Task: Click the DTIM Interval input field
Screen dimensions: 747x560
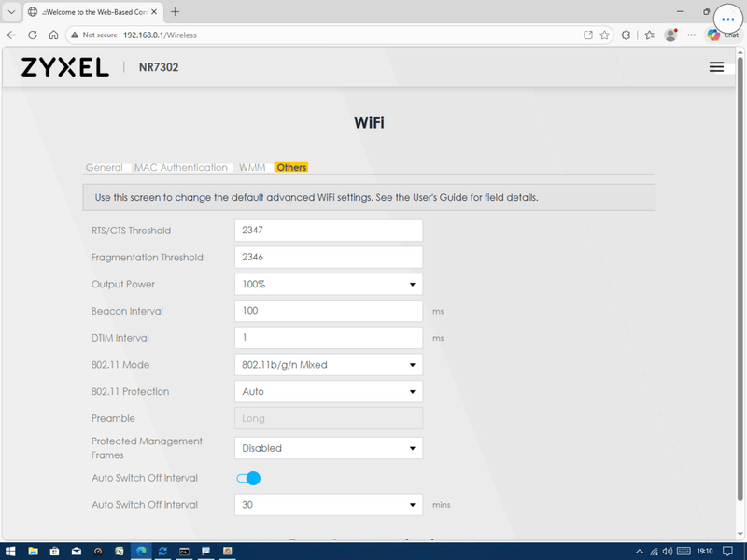Action: coord(329,338)
